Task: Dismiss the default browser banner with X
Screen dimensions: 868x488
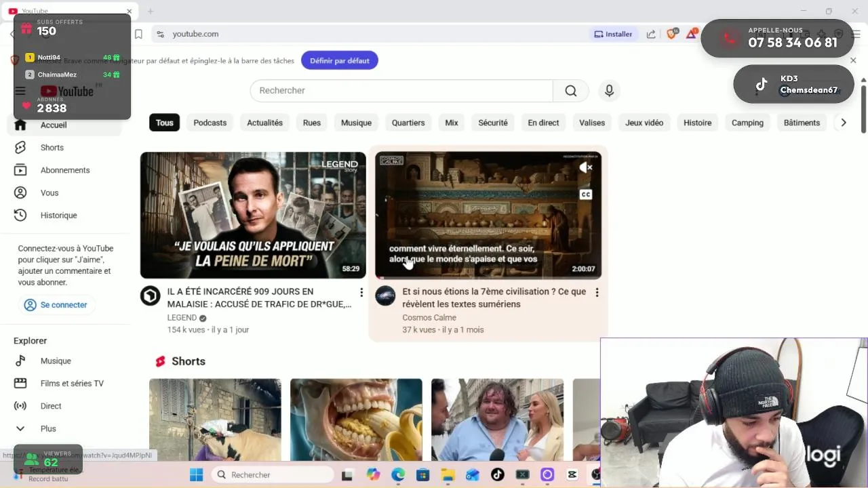Action: point(853,60)
